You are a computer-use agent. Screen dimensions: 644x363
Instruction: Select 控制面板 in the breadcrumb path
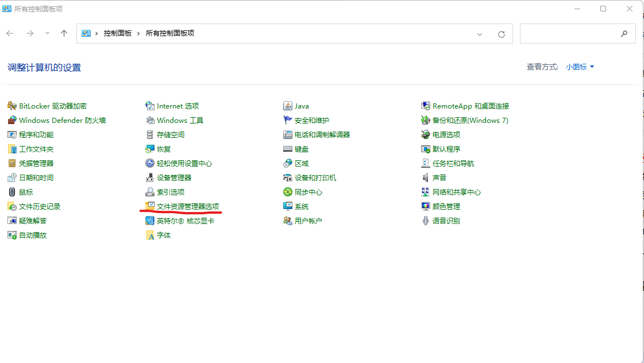(117, 33)
